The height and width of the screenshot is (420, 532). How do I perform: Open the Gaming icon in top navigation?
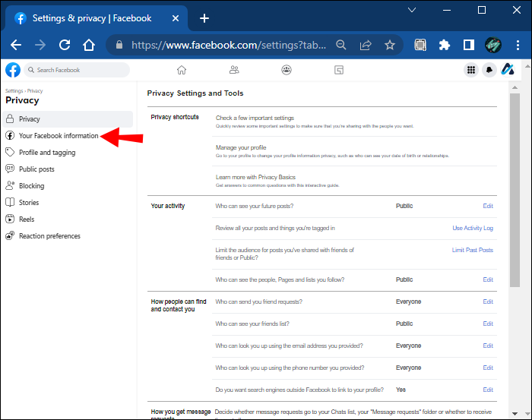[x=339, y=70]
